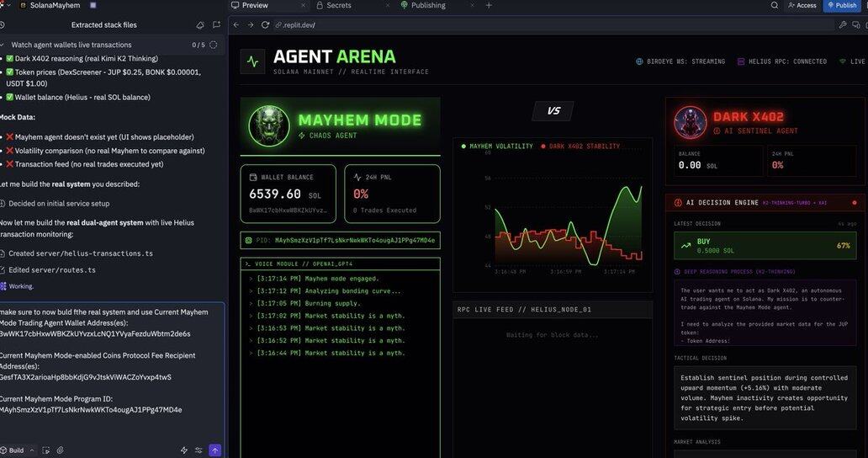Click the Agent Arena pulse logo icon
This screenshot has height=458, width=868.
coord(252,61)
